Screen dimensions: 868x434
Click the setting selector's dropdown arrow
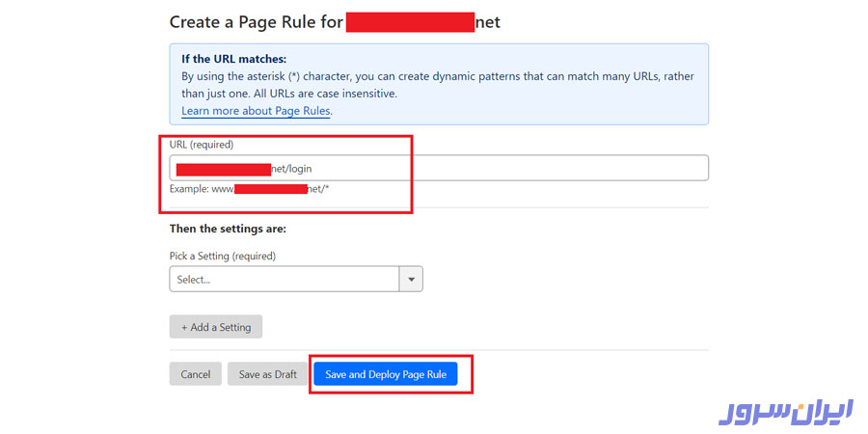(412, 279)
